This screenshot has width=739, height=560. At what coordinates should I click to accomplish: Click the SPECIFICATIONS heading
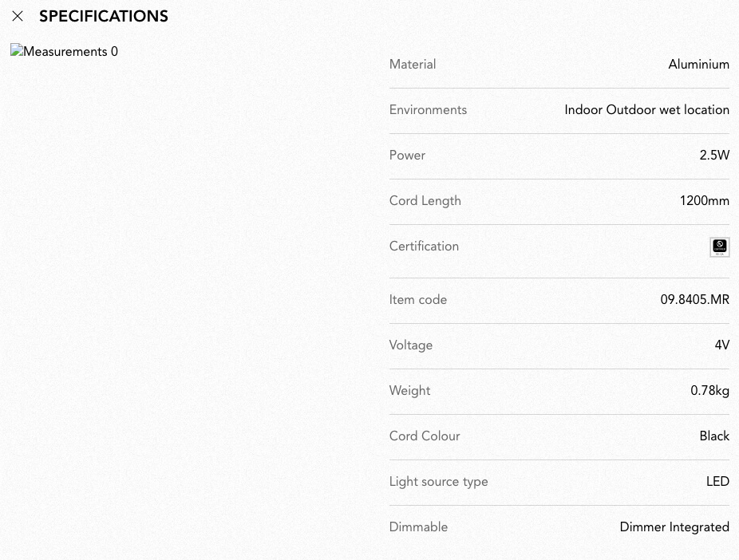click(x=104, y=17)
